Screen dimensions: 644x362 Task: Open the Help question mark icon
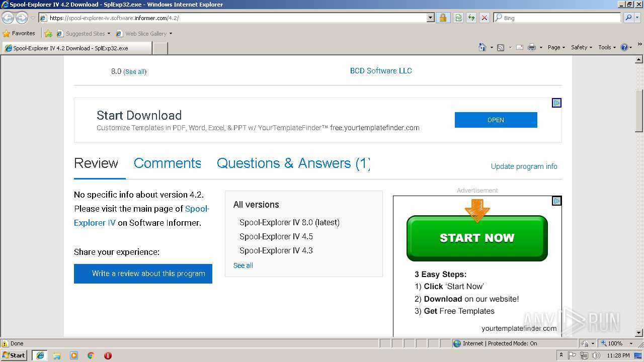[x=624, y=47]
